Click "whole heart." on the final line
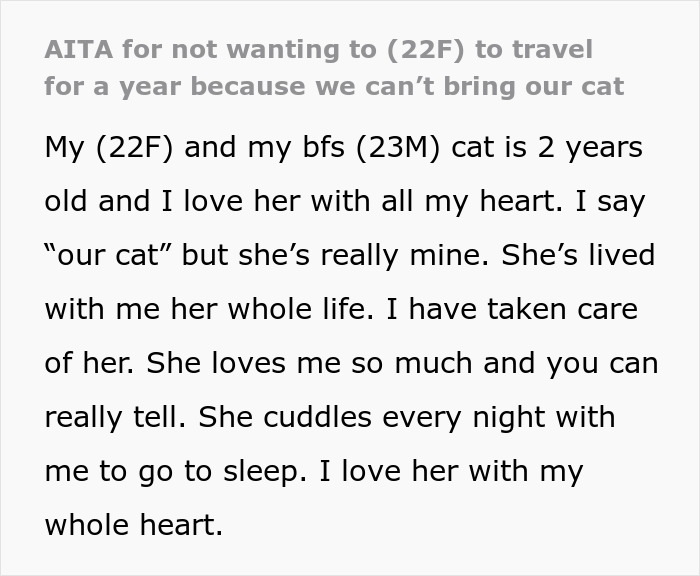The image size is (700, 576). click(x=134, y=525)
